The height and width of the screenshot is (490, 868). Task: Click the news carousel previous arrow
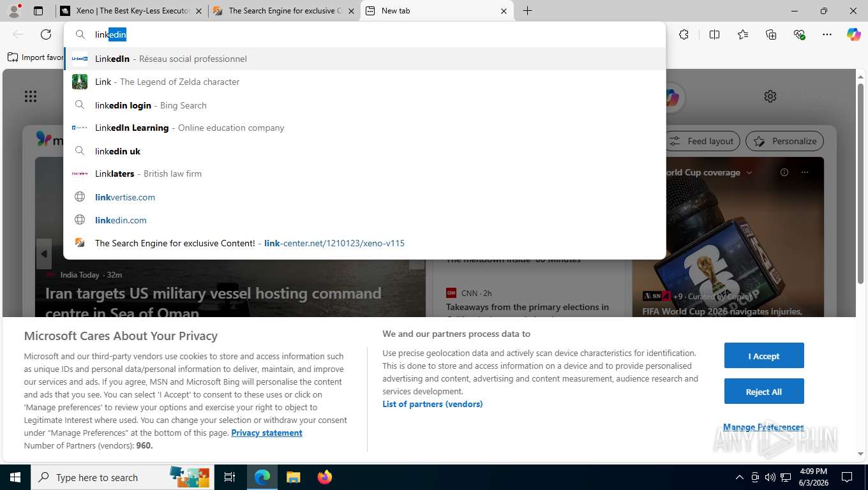pyautogui.click(x=43, y=255)
